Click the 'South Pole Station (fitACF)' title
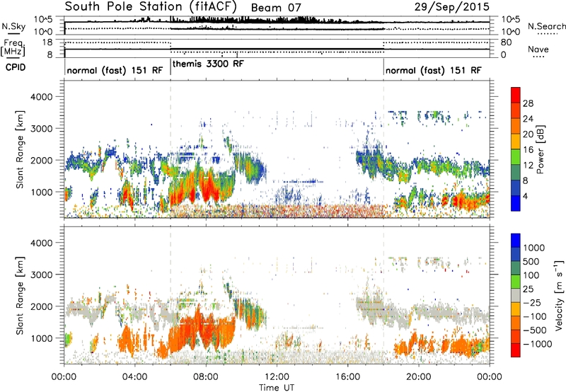The image size is (566, 392). [151, 6]
